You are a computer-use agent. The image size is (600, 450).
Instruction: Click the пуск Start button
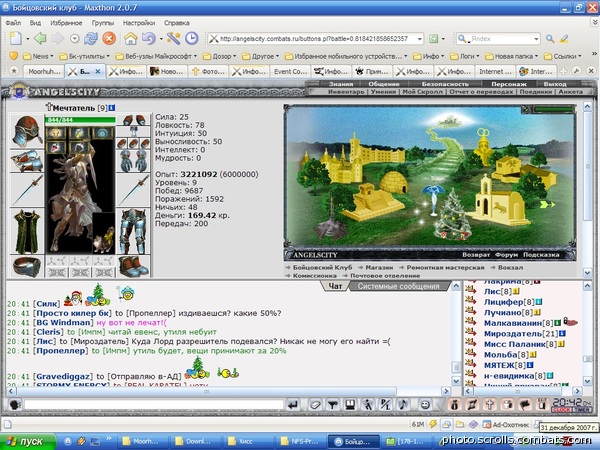tap(28, 441)
